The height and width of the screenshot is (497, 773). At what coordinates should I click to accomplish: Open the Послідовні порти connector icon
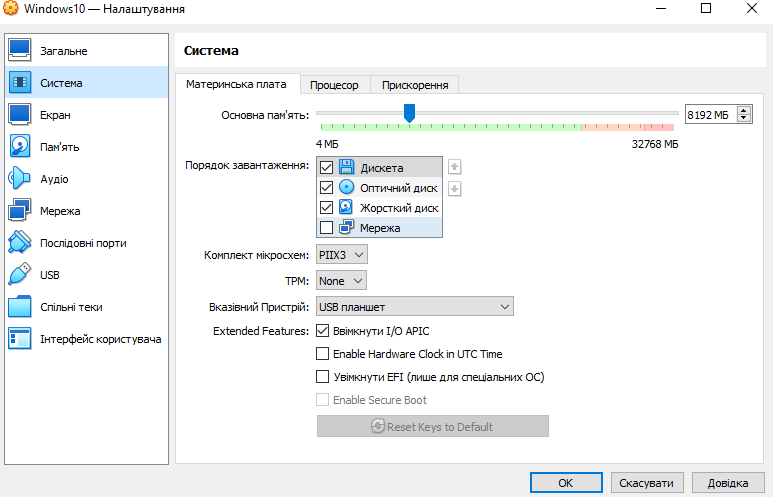point(20,243)
